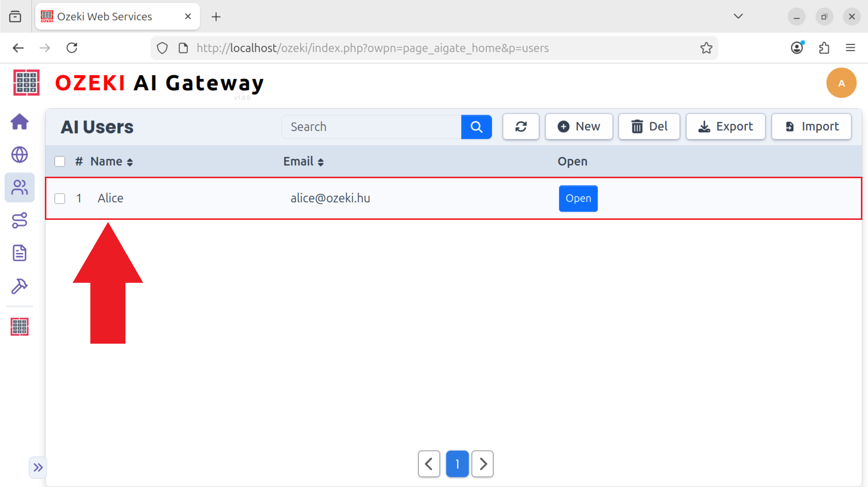Sort the table by the Email column
Viewport: 868px width, 487px height.
click(303, 162)
